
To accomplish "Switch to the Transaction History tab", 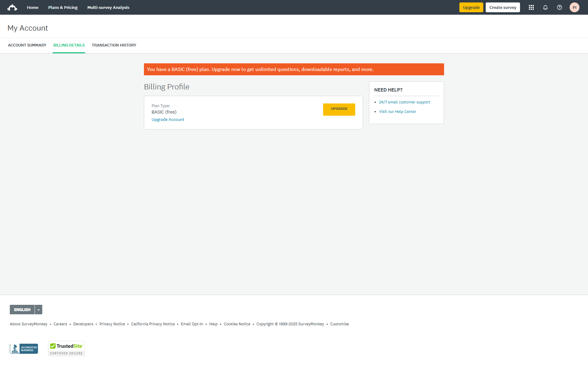I will click(114, 45).
